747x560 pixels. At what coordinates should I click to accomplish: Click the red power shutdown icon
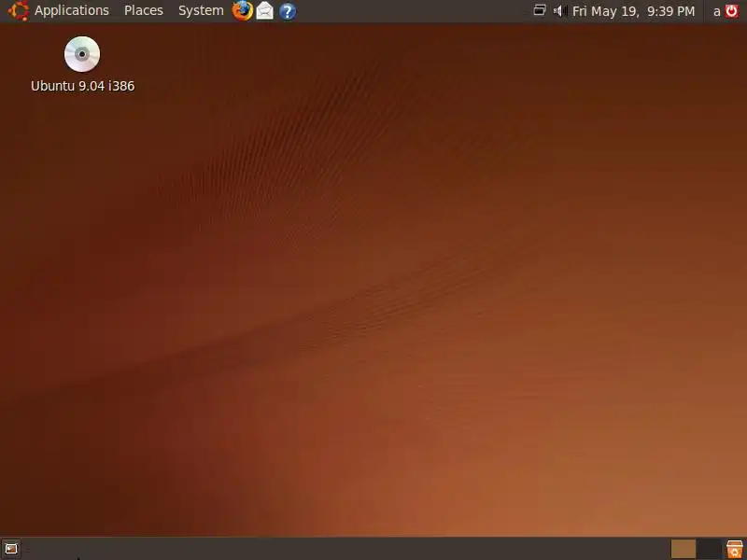point(732,10)
